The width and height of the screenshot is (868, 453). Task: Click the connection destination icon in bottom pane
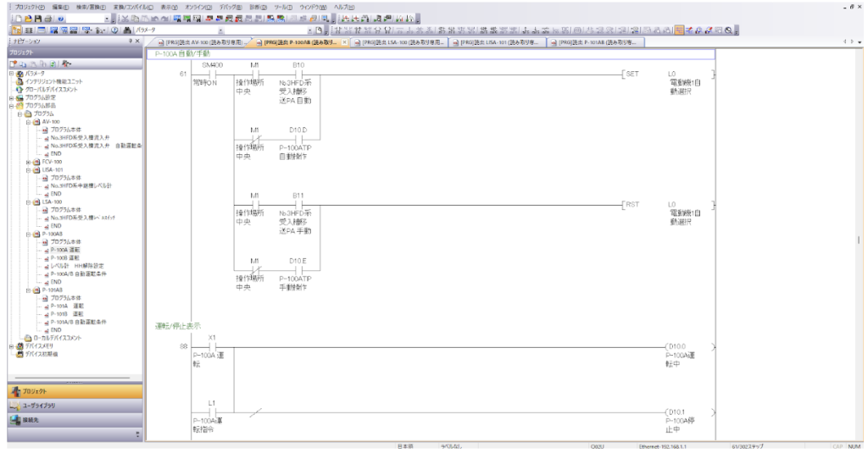15,420
